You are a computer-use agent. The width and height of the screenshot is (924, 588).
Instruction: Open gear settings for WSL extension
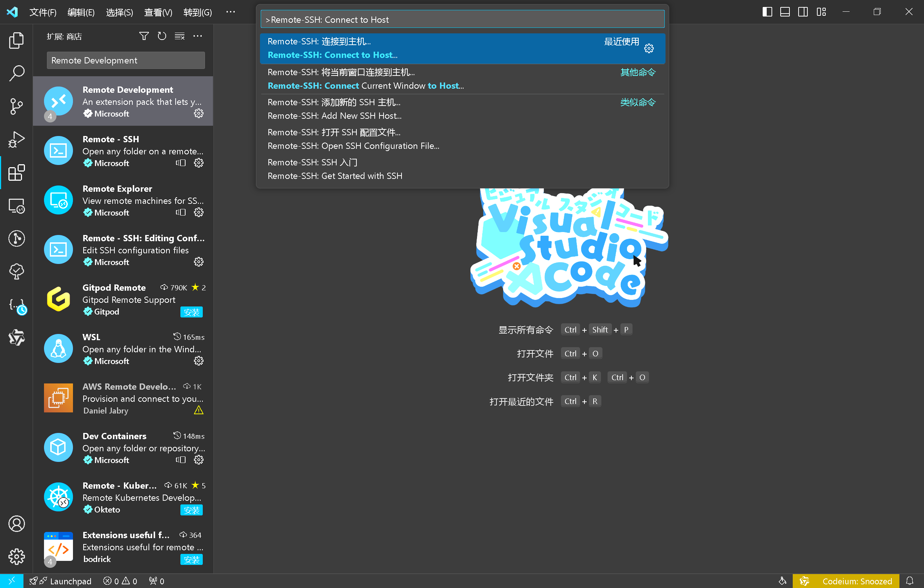[198, 361]
